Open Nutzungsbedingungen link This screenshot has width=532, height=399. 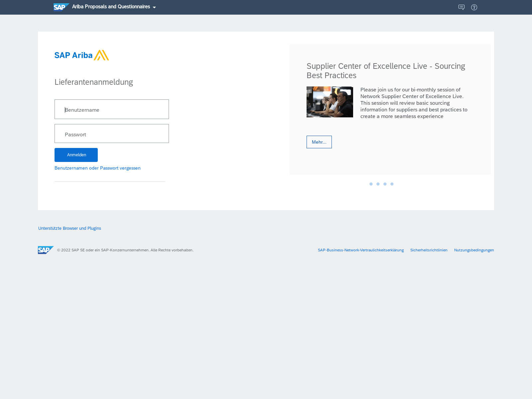tap(474, 250)
